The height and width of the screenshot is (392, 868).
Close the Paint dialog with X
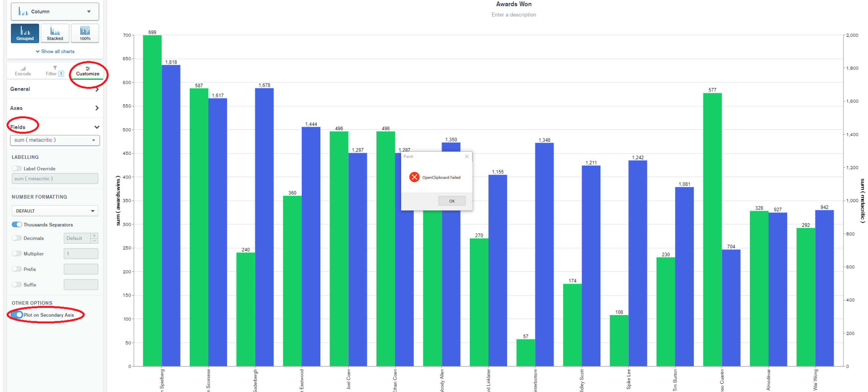tap(467, 157)
